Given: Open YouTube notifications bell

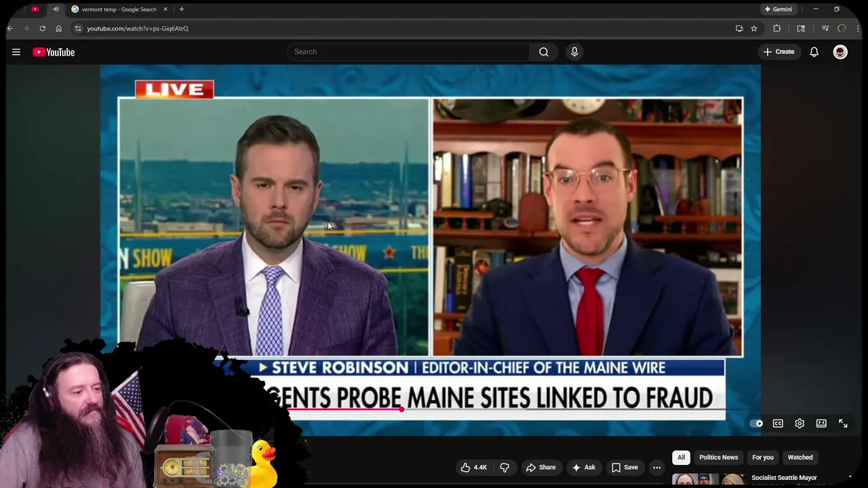Looking at the screenshot, I should (x=814, y=52).
